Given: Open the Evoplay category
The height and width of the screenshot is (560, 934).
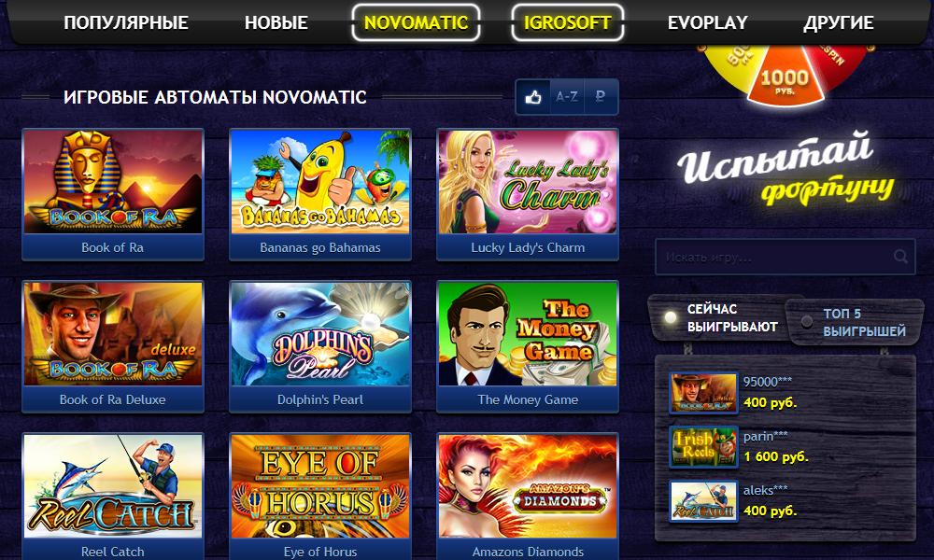Looking at the screenshot, I should click(707, 22).
